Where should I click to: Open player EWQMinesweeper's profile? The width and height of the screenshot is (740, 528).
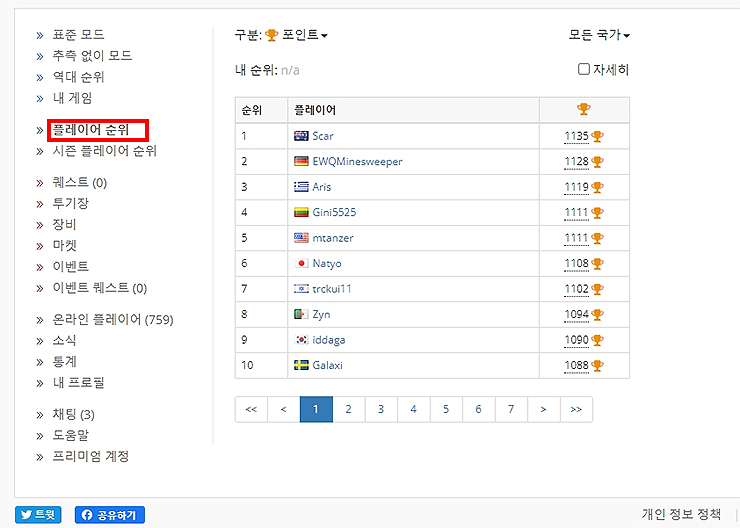pos(357,162)
